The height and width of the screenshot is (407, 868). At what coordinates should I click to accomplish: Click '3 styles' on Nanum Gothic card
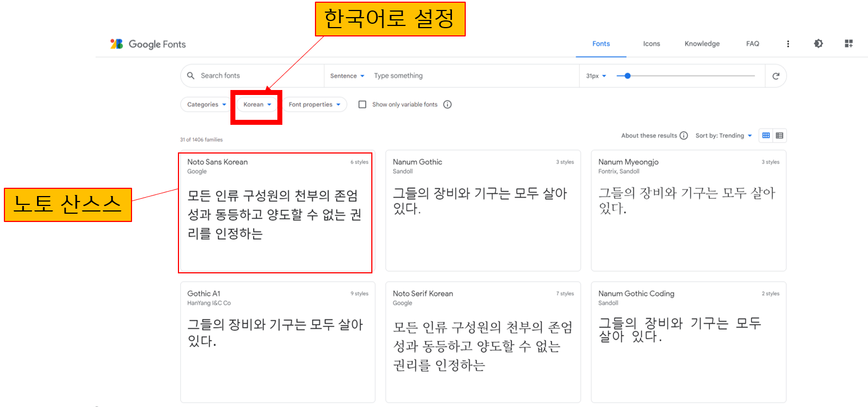coord(565,162)
